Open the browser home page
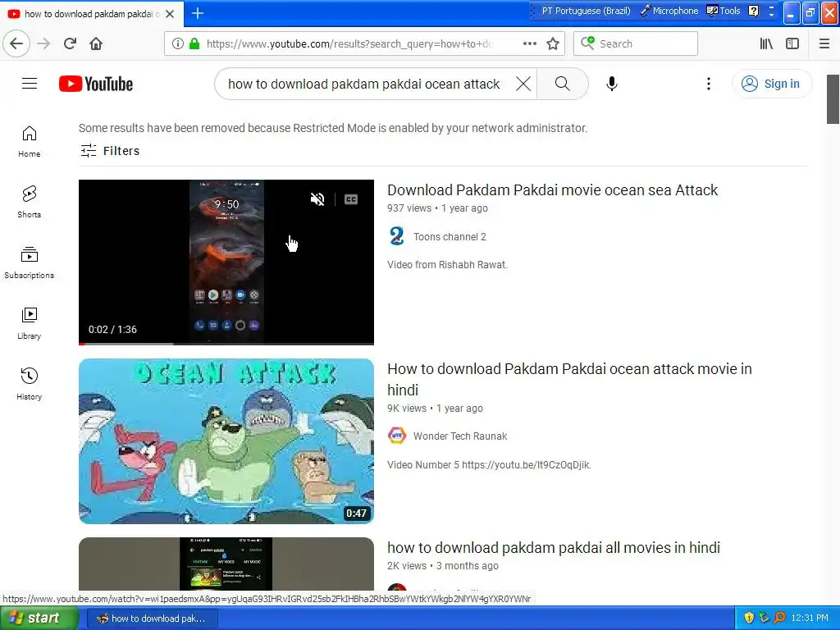 tap(96, 43)
